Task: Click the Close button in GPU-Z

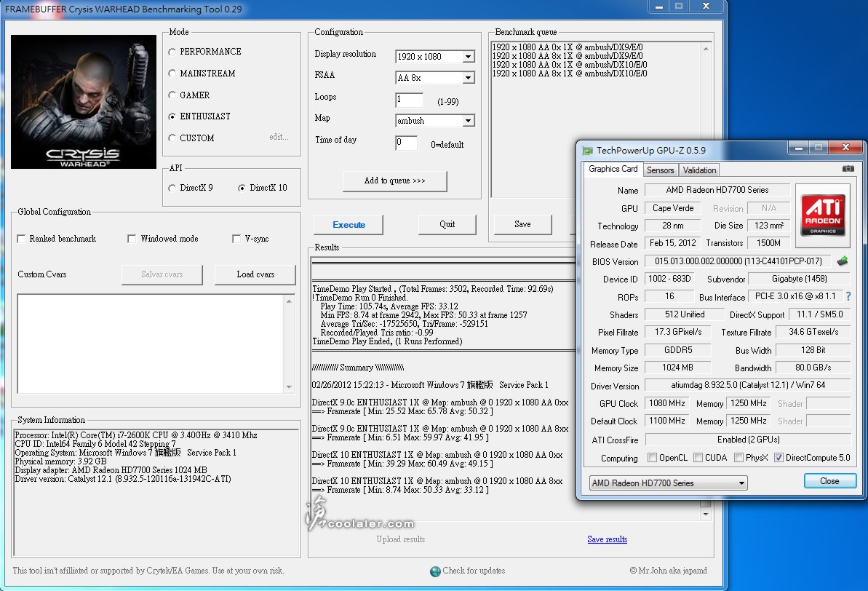Action: 830,481
